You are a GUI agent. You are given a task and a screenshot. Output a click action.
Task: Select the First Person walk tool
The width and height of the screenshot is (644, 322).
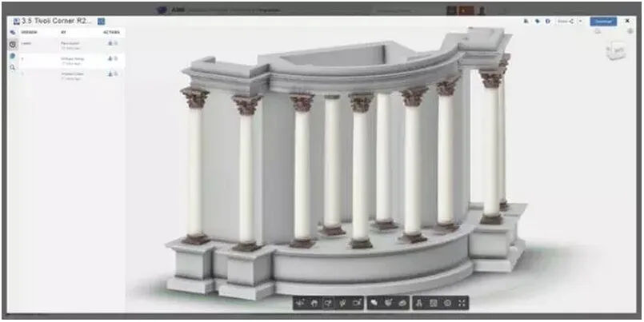point(342,303)
